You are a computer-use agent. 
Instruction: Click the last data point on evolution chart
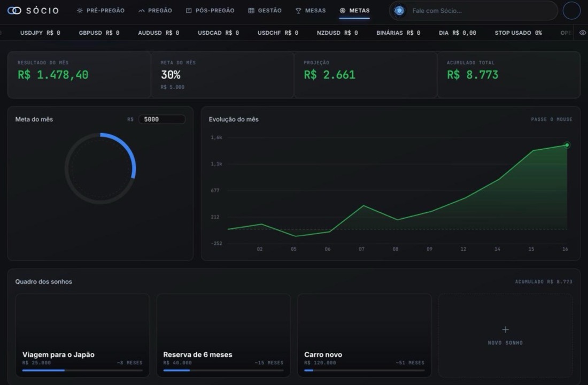coord(567,145)
